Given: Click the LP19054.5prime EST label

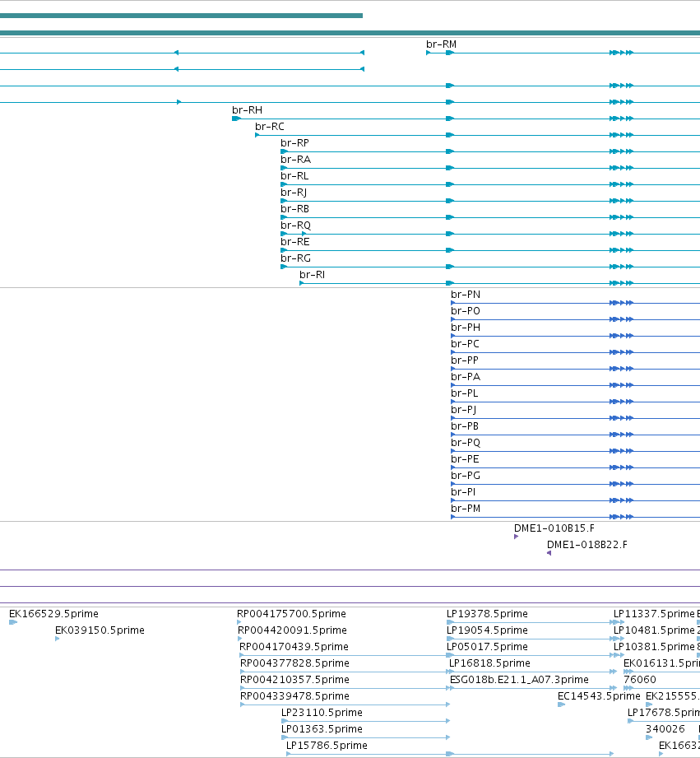Looking at the screenshot, I should click(x=488, y=630).
